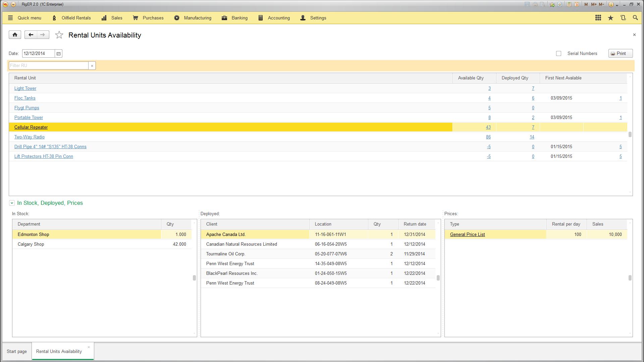Open the calendar picker for Date
Viewport: 644px width, 362px height.
[59, 54]
